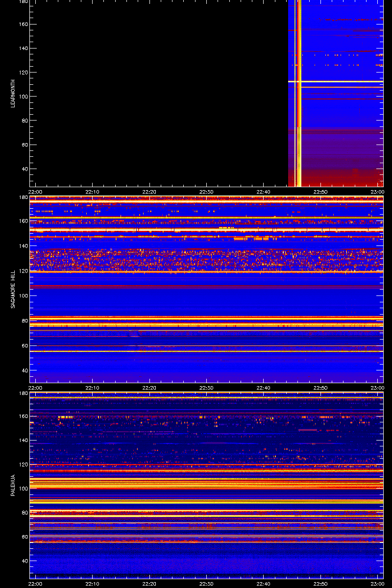Select the 40 tick on the Sagamore Hill axis
This screenshot has height=588, width=392.
tap(24, 371)
